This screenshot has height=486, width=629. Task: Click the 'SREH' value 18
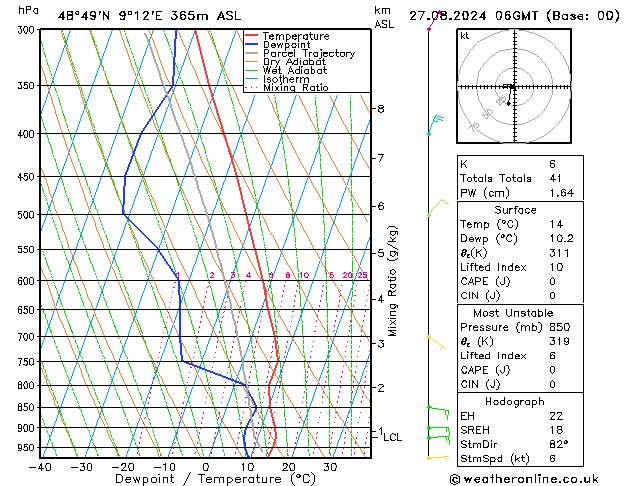tap(556, 430)
